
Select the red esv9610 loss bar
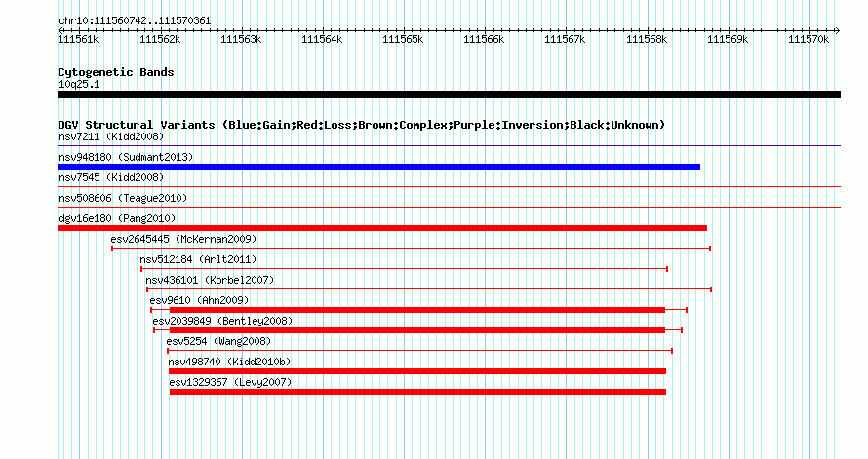[416, 310]
